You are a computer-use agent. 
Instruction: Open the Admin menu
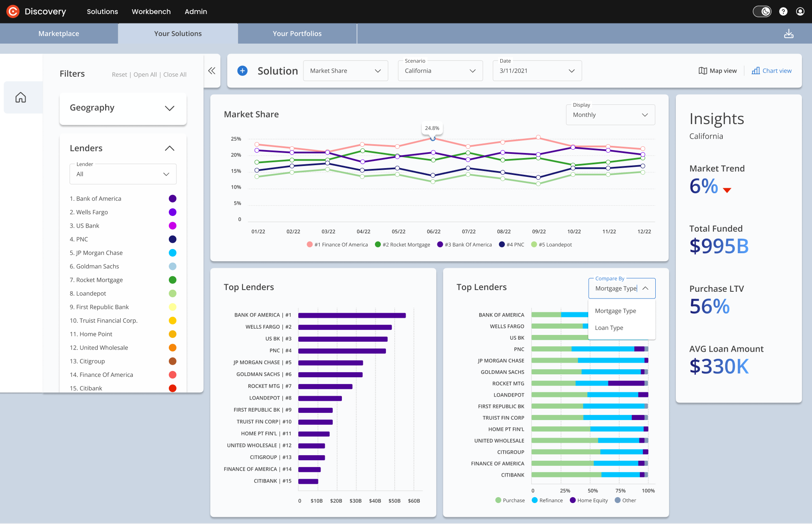pyautogui.click(x=196, y=11)
